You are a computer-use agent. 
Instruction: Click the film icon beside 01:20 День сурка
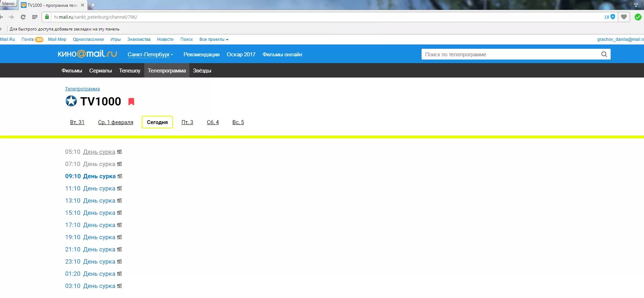coord(119,274)
